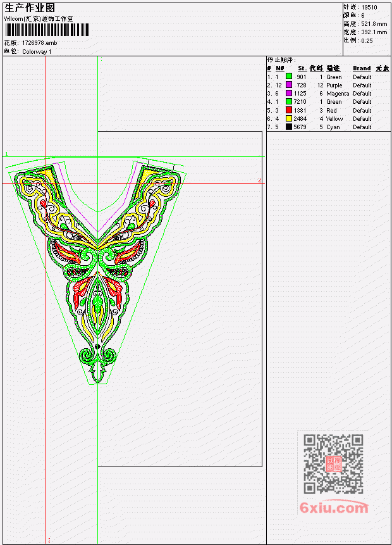Image resolution: width=392 pixels, height=545 pixels.
Task: Click the Brand column header
Action: coord(362,68)
